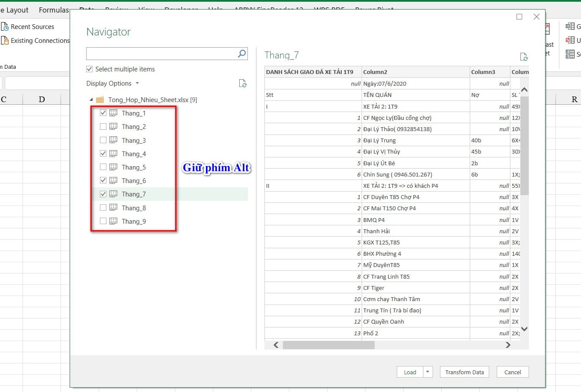Open the Display Options dropdown
Viewport: 581px width, 392px height.
(x=112, y=84)
